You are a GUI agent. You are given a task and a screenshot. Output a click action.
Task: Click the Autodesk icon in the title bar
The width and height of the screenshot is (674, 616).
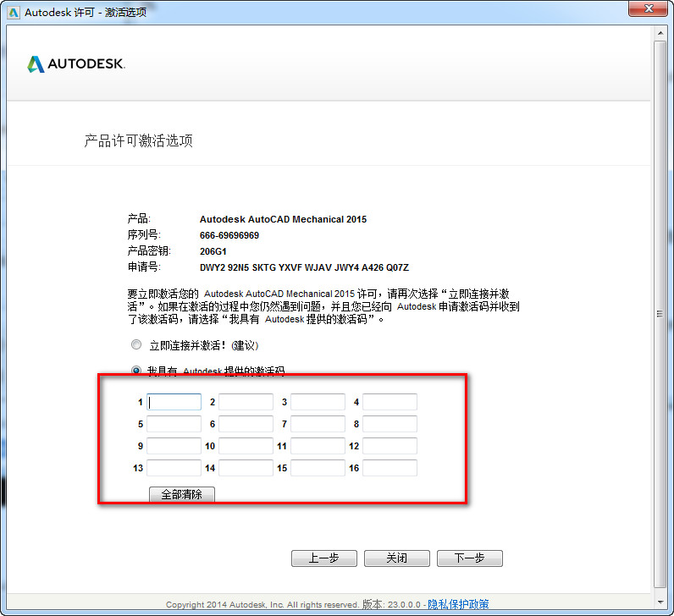pos(14,13)
